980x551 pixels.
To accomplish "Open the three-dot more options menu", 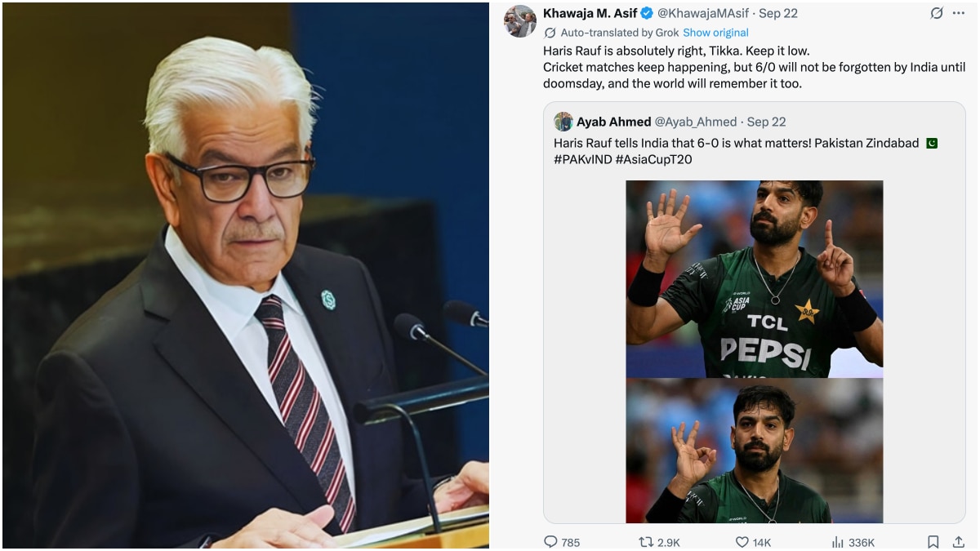I will (x=959, y=13).
